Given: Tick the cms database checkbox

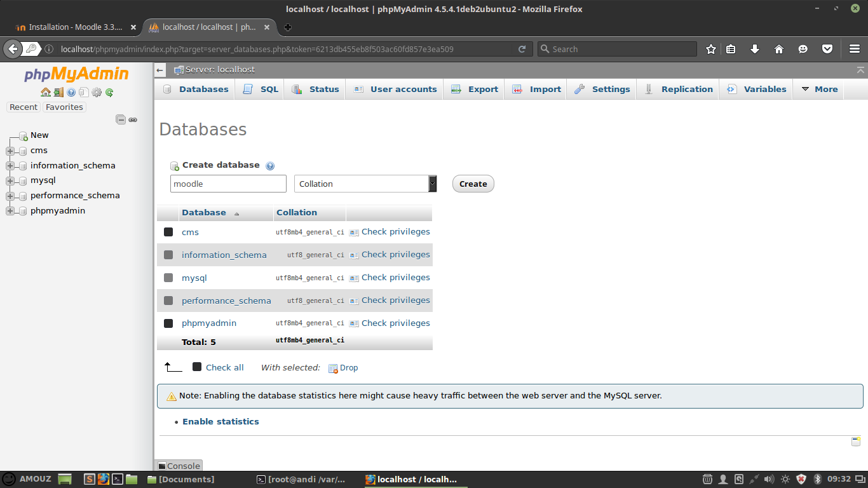Looking at the screenshot, I should 168,232.
